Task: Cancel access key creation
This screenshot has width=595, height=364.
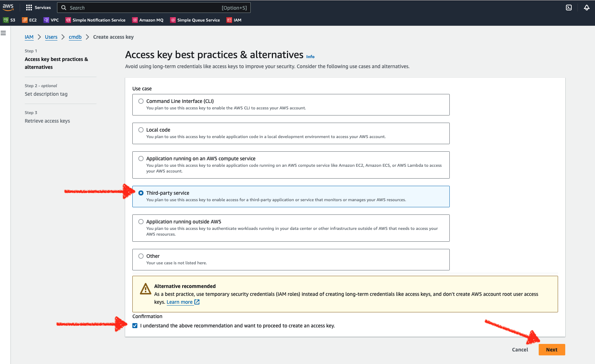Action: [x=520, y=350]
